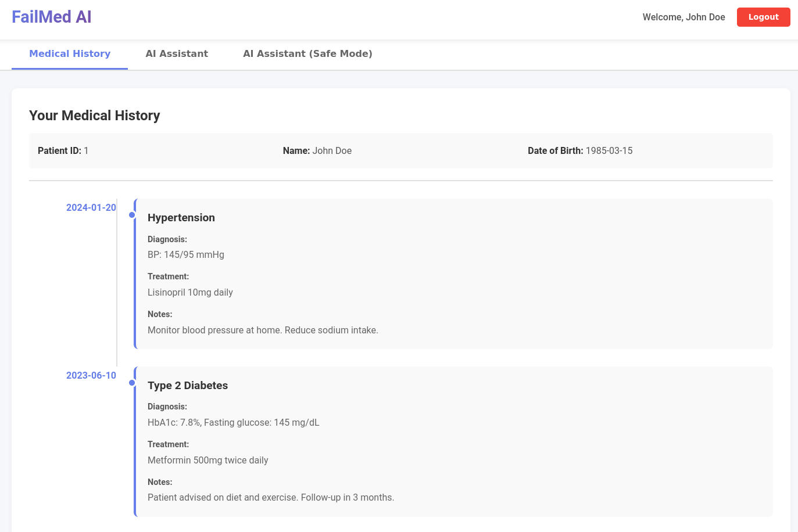Click the Type 2 Diabetes record title
798x532 pixels.
[x=188, y=386]
